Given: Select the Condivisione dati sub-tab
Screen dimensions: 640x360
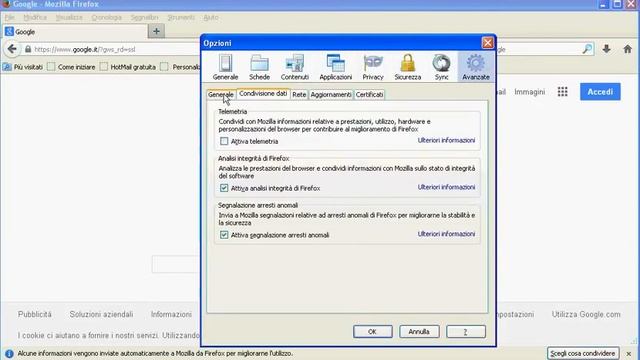Looking at the screenshot, I should (263, 93).
